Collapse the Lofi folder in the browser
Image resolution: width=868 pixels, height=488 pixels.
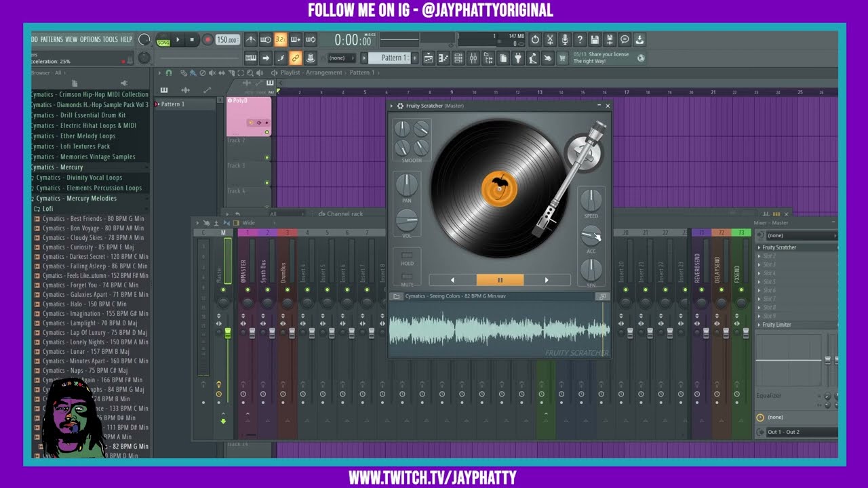90,209
